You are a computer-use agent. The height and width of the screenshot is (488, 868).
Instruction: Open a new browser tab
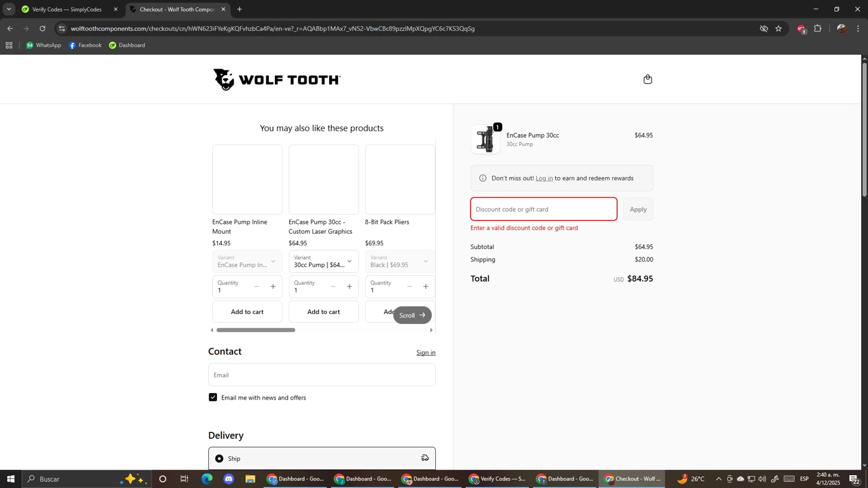(240, 9)
